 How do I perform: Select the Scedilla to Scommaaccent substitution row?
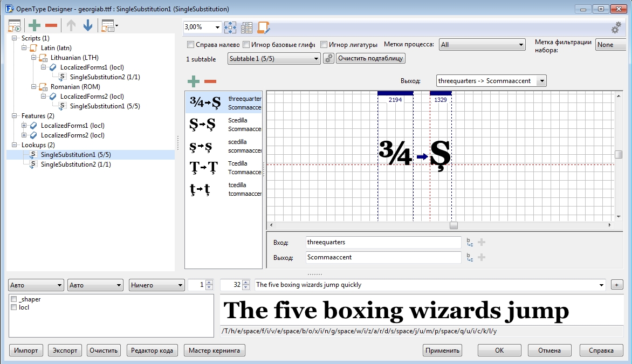coord(224,125)
